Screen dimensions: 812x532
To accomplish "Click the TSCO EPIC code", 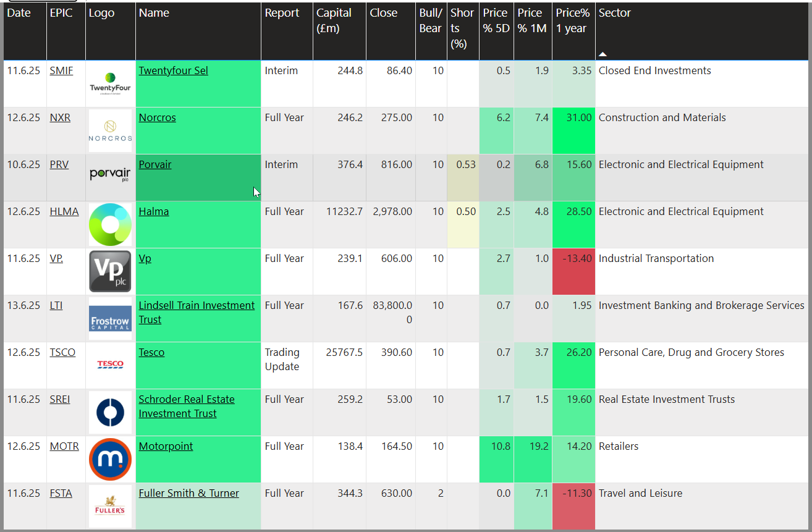I will (x=62, y=352).
